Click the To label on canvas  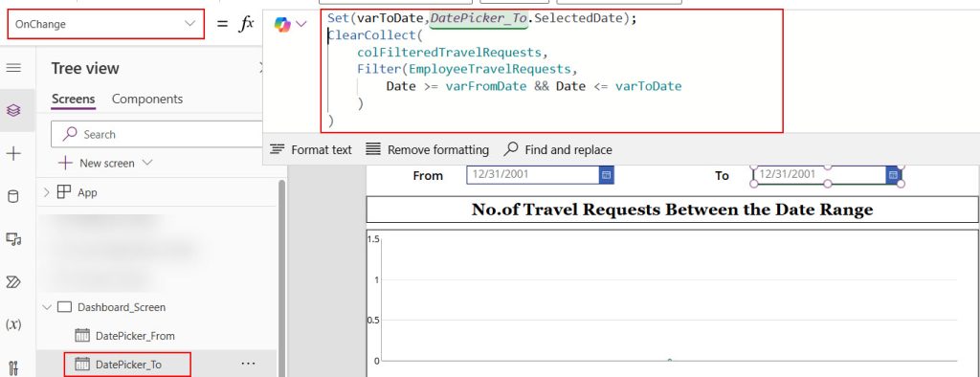pyautogui.click(x=722, y=176)
